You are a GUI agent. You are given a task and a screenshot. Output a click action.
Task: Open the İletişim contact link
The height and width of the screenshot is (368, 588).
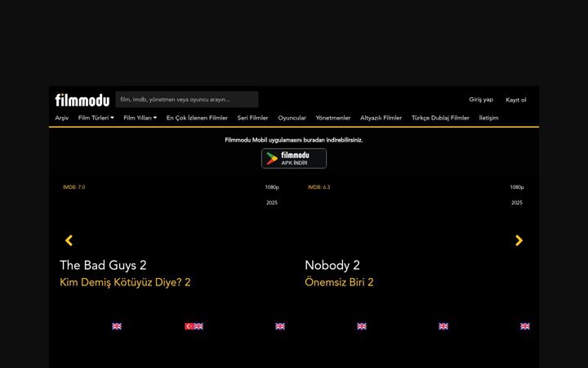click(x=488, y=118)
